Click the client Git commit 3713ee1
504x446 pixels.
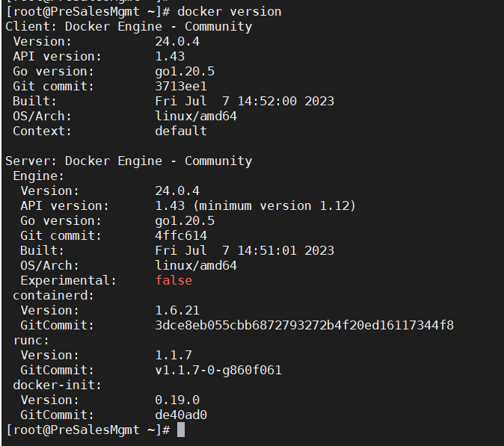tap(181, 86)
